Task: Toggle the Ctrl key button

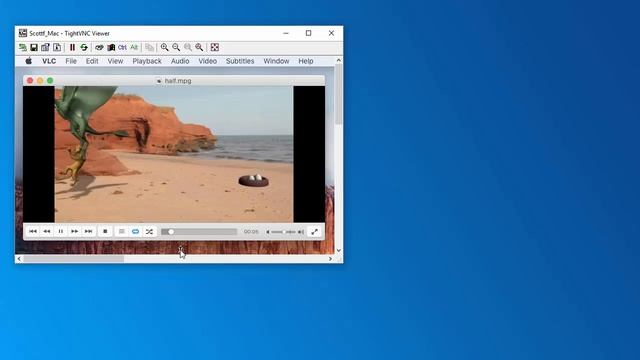Action: 122,47
